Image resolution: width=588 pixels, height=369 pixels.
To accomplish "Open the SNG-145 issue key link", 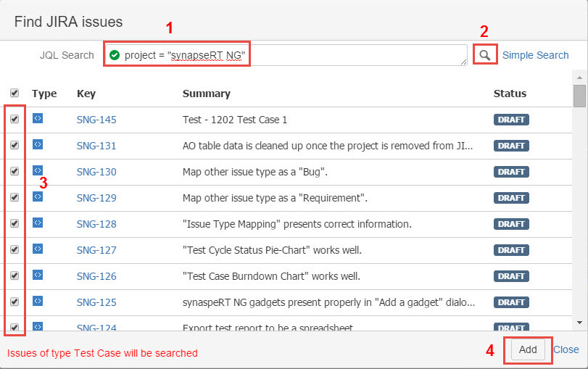I will tap(96, 120).
